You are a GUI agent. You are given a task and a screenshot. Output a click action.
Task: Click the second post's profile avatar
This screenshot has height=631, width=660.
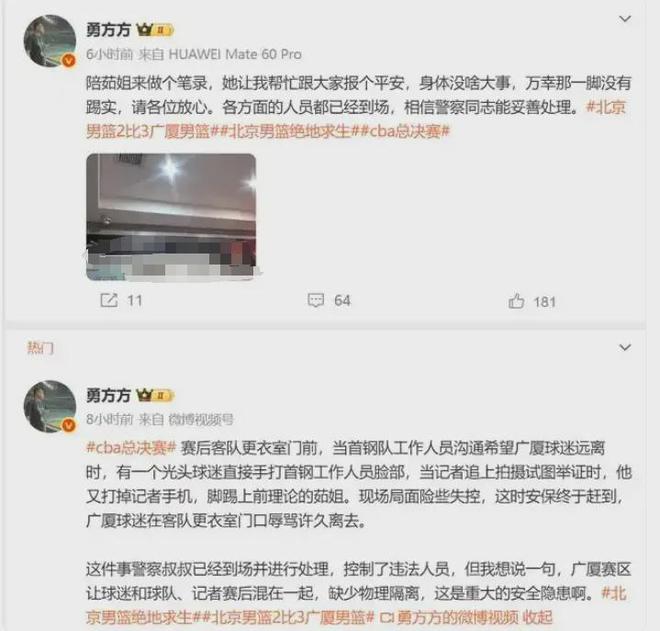[x=50, y=406]
